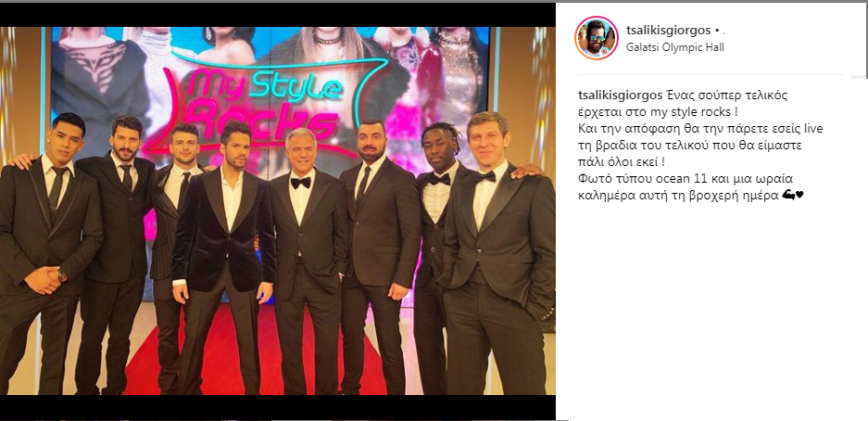Click the dot separator next to username

tap(717, 30)
